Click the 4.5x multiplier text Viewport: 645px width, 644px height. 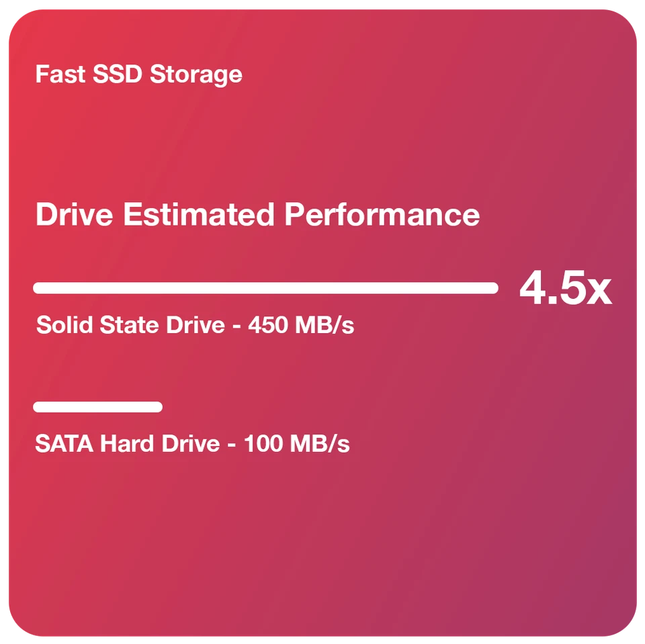click(x=565, y=289)
